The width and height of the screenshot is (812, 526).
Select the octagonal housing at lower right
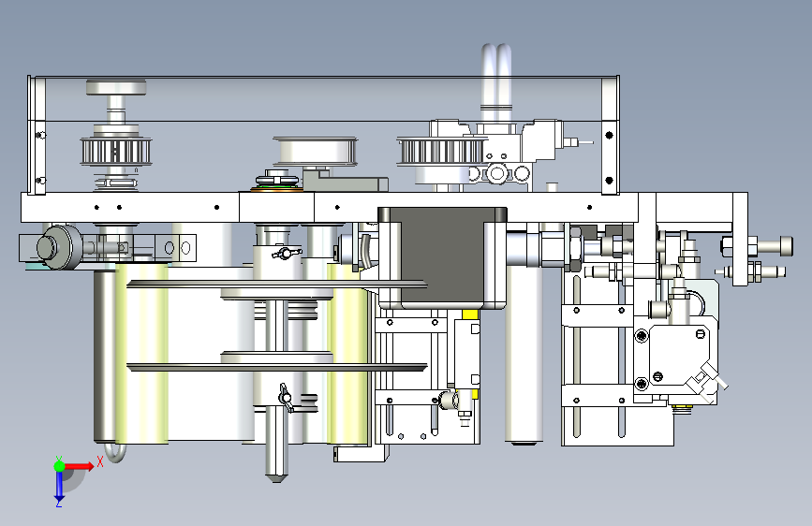[678, 355]
